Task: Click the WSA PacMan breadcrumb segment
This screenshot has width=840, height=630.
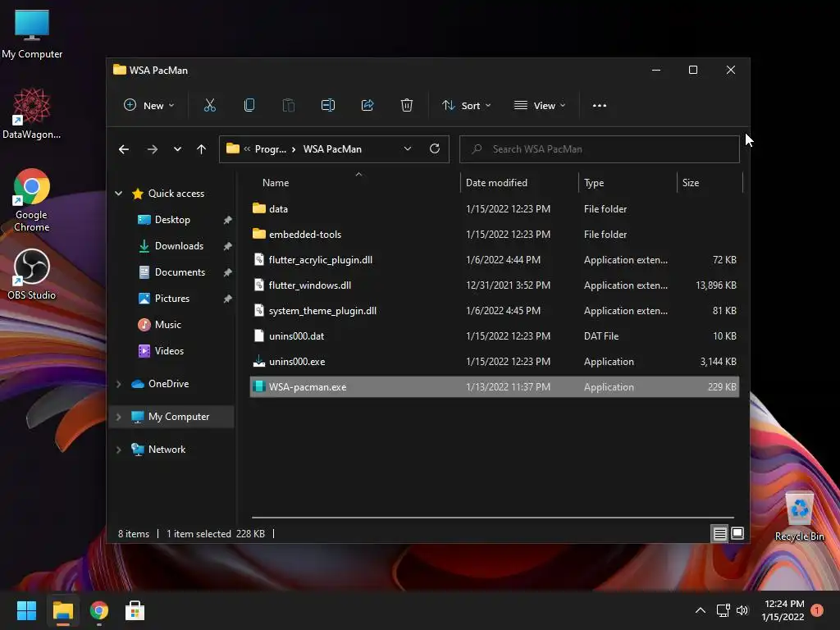Action: point(332,149)
